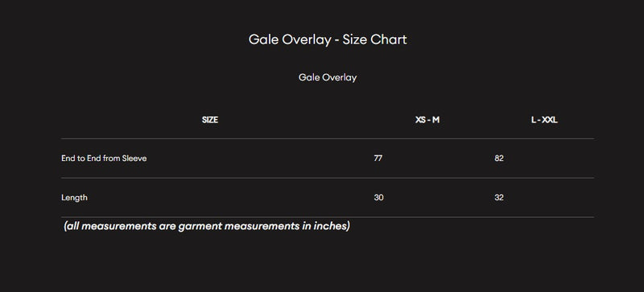Click the L - XXL column header
Viewport: 644px width, 292px height.
tap(544, 120)
